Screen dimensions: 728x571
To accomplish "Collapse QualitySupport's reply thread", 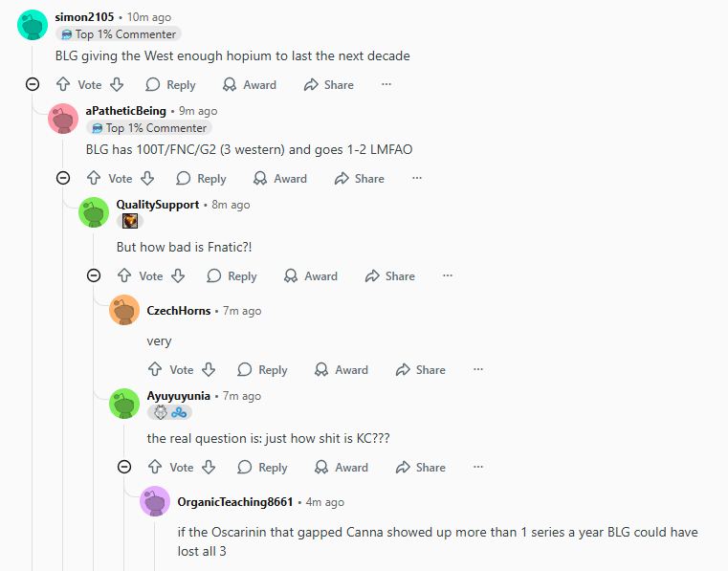I will click(94, 275).
